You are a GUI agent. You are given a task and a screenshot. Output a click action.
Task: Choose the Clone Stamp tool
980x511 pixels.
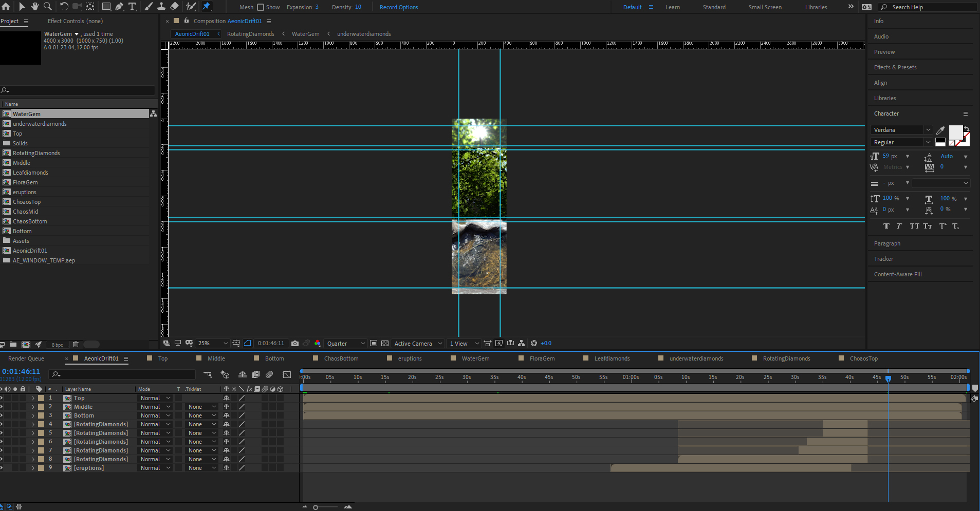point(161,6)
